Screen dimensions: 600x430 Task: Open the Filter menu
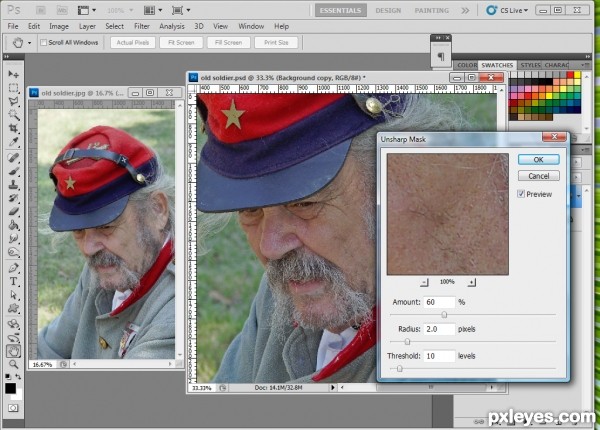(x=142, y=26)
